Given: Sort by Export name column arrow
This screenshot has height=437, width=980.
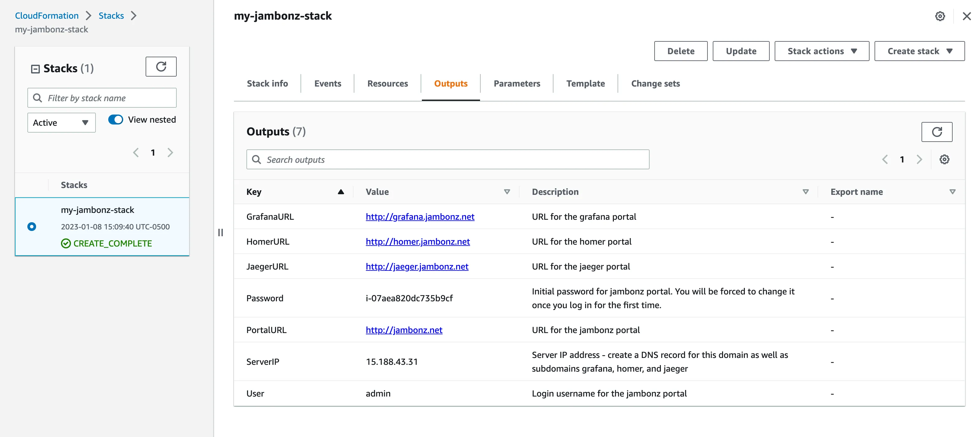Looking at the screenshot, I should [952, 192].
